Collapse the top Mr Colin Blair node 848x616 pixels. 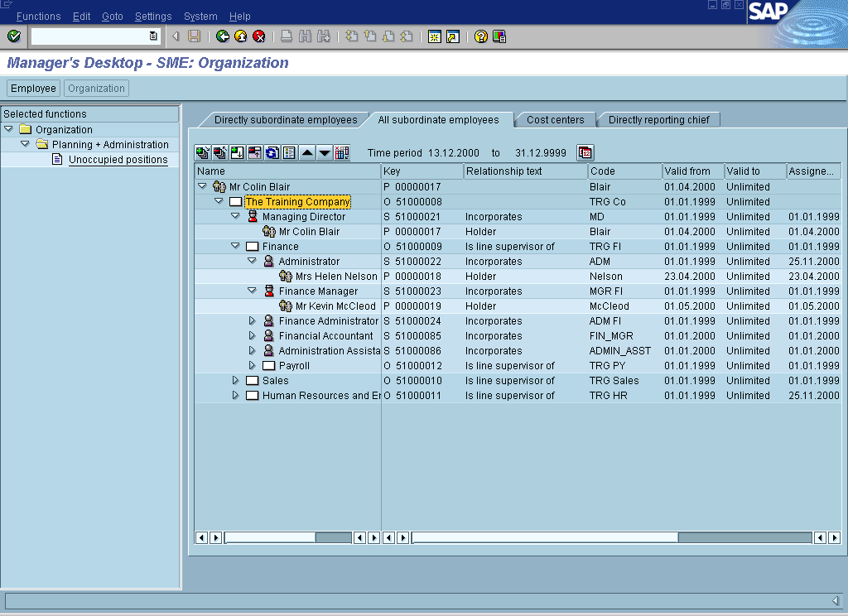202,186
